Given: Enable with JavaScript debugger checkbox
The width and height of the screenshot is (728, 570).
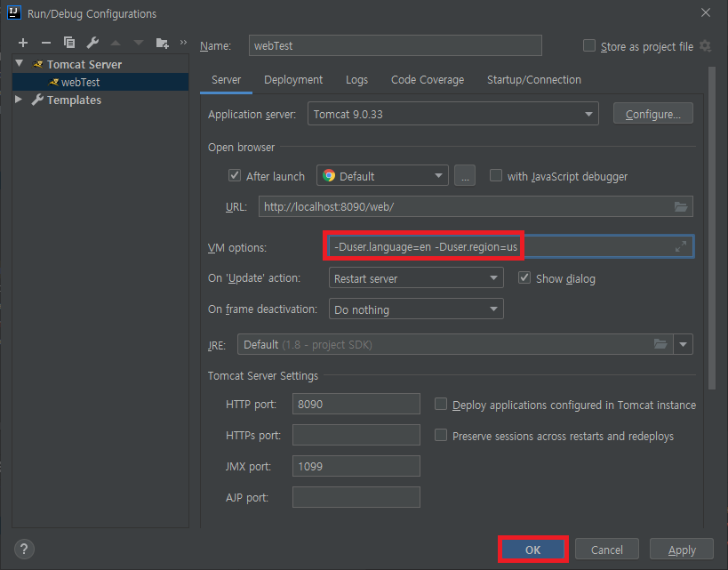Looking at the screenshot, I should click(x=496, y=175).
